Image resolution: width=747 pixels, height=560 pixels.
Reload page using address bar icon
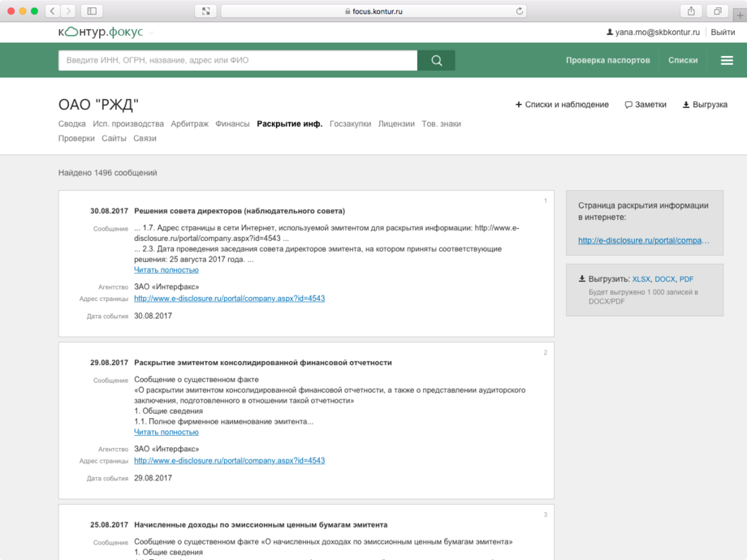pos(520,11)
